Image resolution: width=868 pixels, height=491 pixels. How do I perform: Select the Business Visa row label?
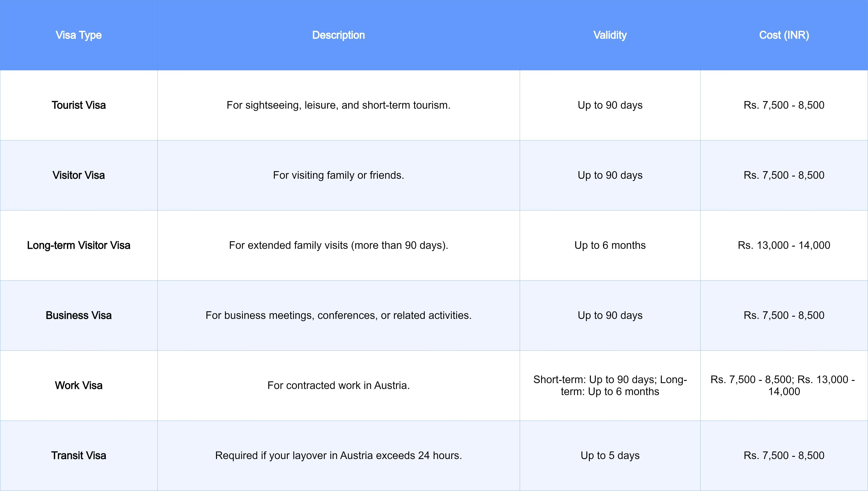pyautogui.click(x=79, y=316)
